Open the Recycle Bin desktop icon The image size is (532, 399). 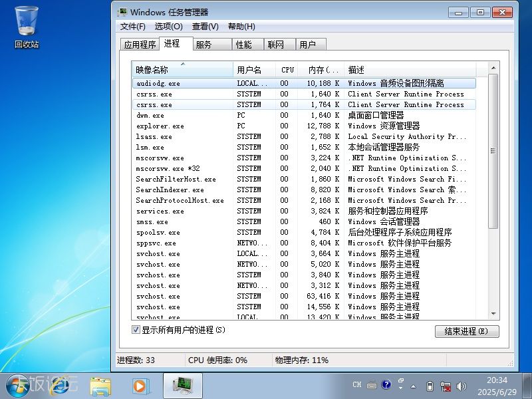(x=27, y=28)
